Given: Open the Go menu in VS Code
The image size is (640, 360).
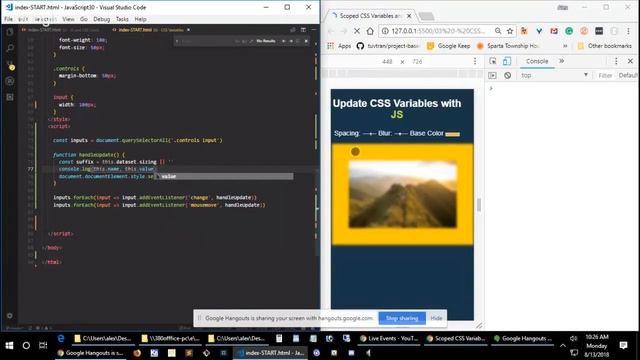Looking at the screenshot, I should coord(84,19).
